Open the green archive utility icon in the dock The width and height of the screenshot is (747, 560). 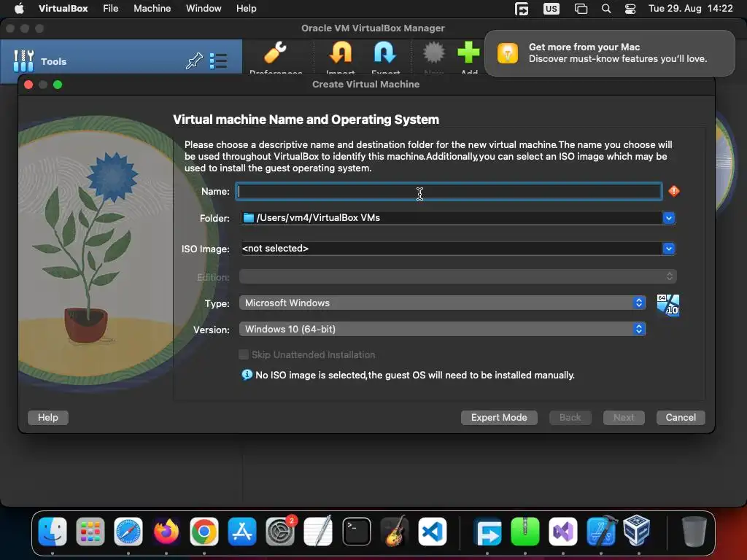coord(525,532)
